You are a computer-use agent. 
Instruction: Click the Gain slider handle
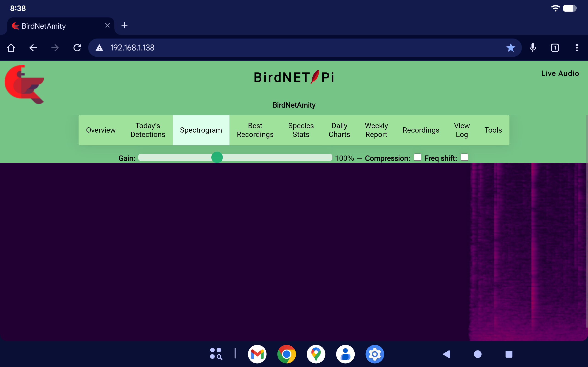click(217, 158)
